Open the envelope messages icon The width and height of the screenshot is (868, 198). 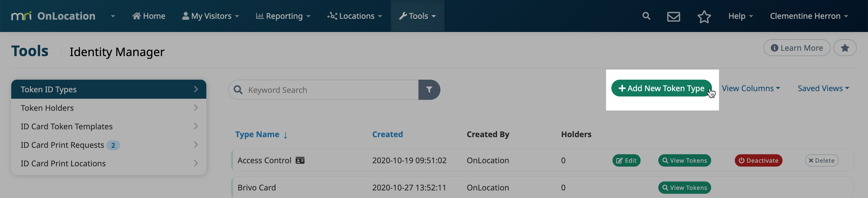coord(673,17)
